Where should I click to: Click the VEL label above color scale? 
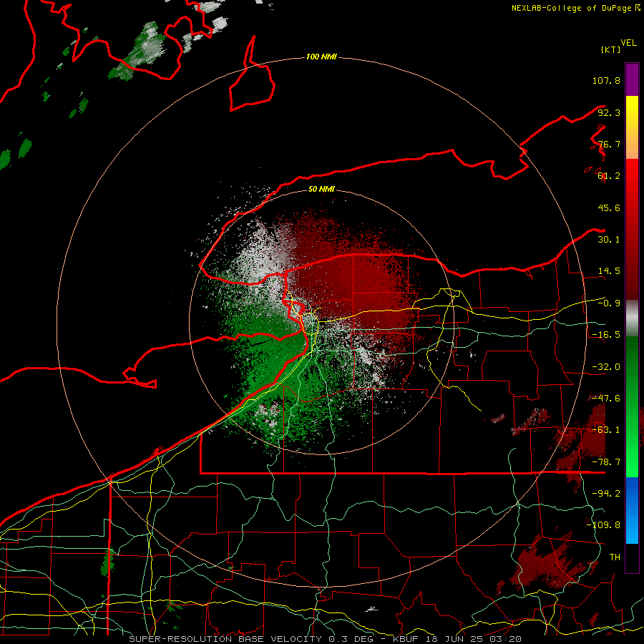click(628, 43)
